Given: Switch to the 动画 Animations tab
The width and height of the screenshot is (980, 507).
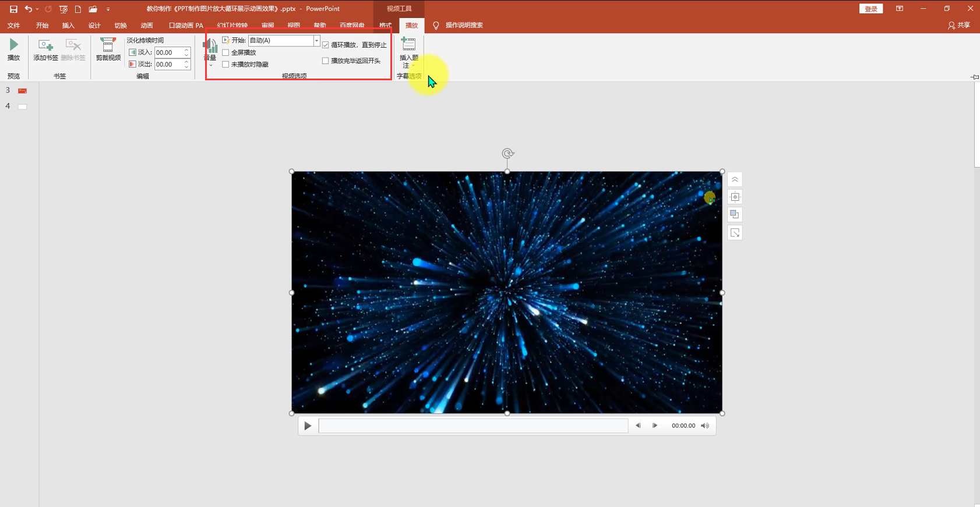Looking at the screenshot, I should 147,25.
